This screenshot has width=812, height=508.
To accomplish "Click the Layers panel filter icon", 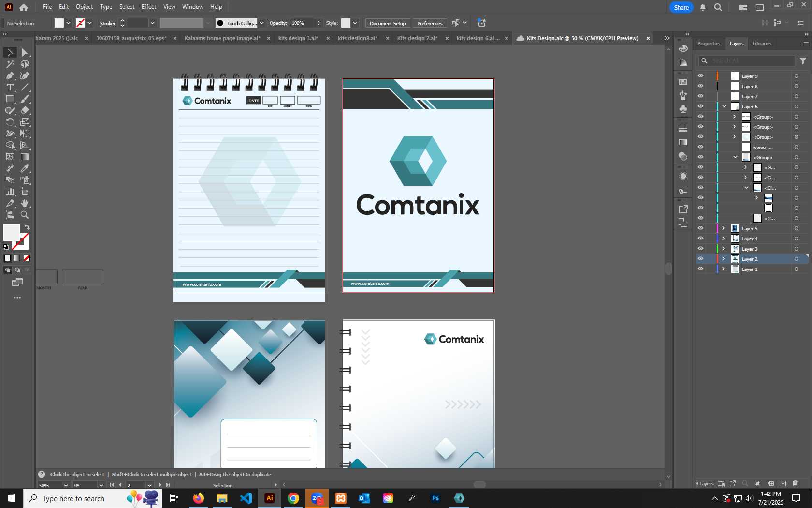I will [x=803, y=61].
